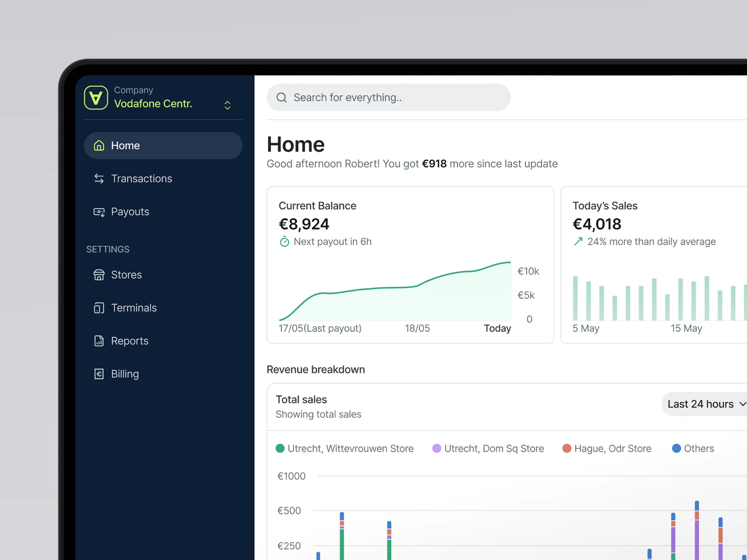Open Transactions via its sidebar icon
This screenshot has height=560, width=747.
click(x=99, y=179)
